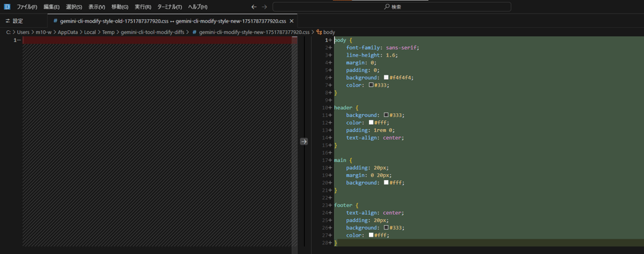This screenshot has height=254, width=644.
Task: Open the 選択(S) menu
Action: [74, 7]
